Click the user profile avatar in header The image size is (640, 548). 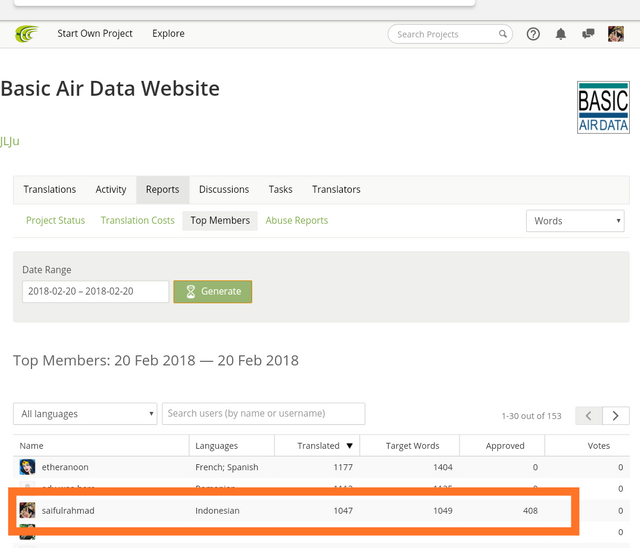(x=616, y=34)
